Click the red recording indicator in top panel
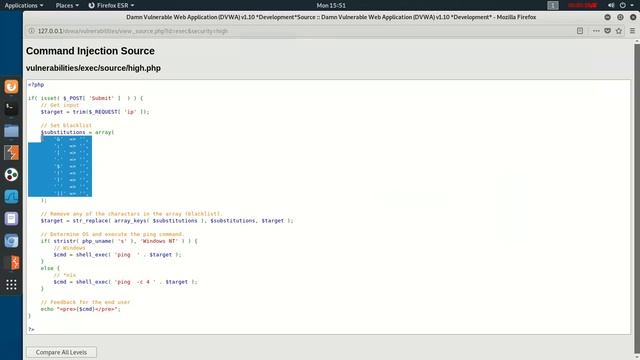Screen dimensions: 640x360 (x=582, y=5)
